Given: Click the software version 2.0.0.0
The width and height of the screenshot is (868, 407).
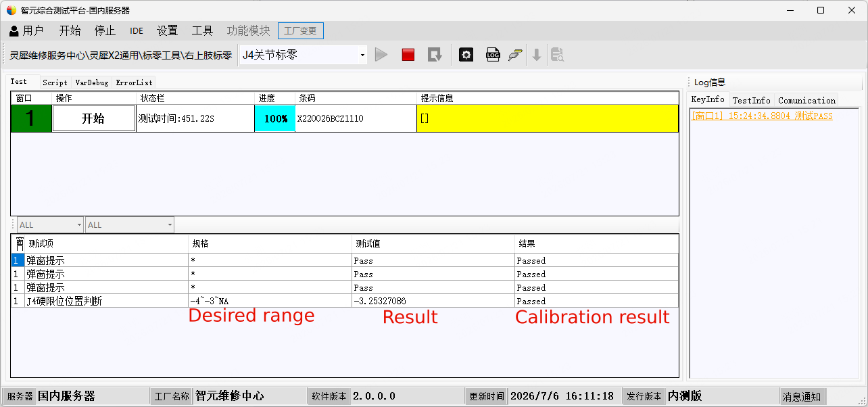Looking at the screenshot, I should point(374,396).
